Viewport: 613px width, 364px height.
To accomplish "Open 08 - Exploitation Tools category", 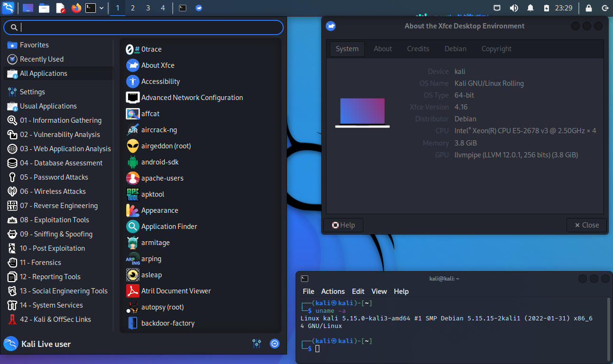I will tap(59, 220).
